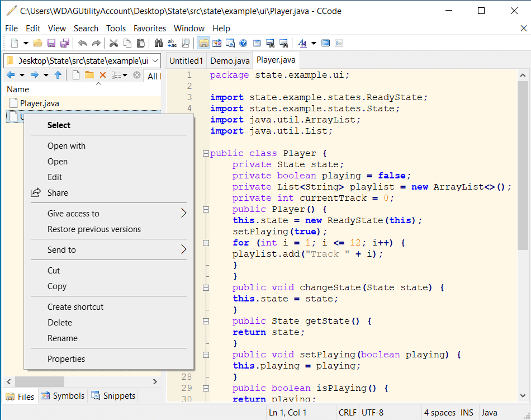Switch to the Demo.java tab
Screen dimensions: 531x420
pos(230,60)
